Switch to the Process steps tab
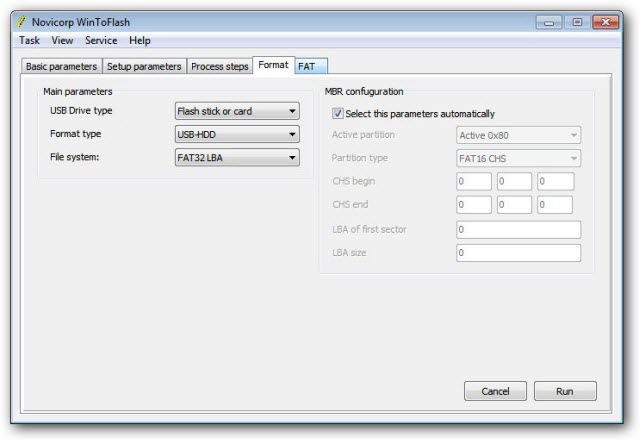The width and height of the screenshot is (641, 441). pyautogui.click(x=220, y=66)
